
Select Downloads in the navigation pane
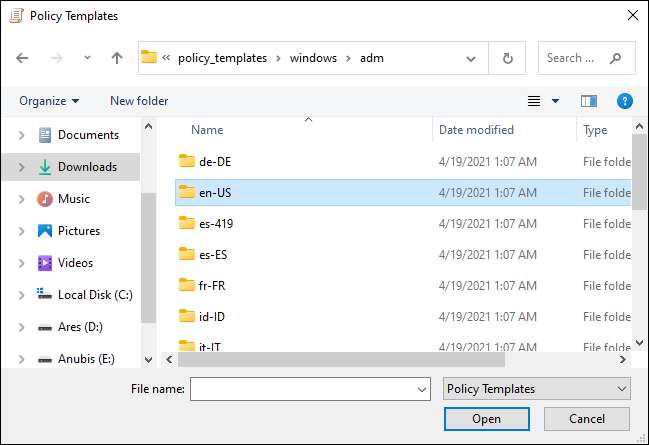point(87,167)
